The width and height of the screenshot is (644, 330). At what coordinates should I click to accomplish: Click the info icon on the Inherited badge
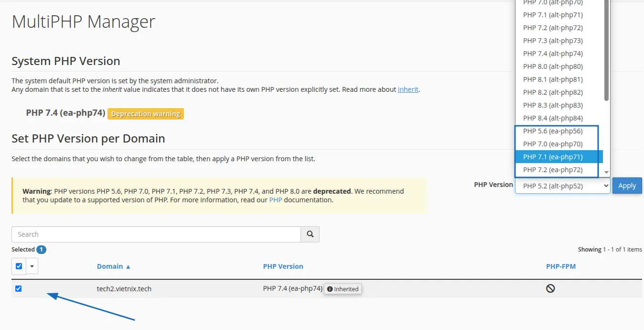[329, 289]
